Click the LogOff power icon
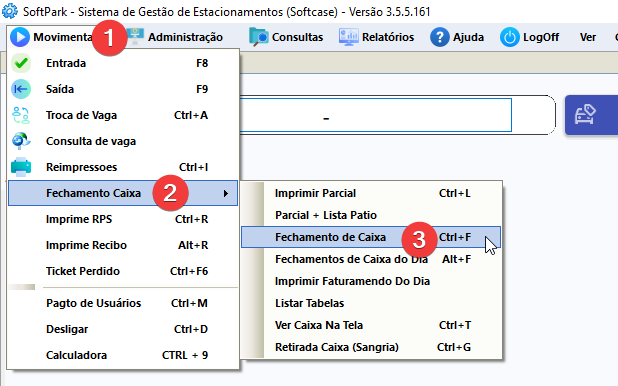 click(510, 37)
